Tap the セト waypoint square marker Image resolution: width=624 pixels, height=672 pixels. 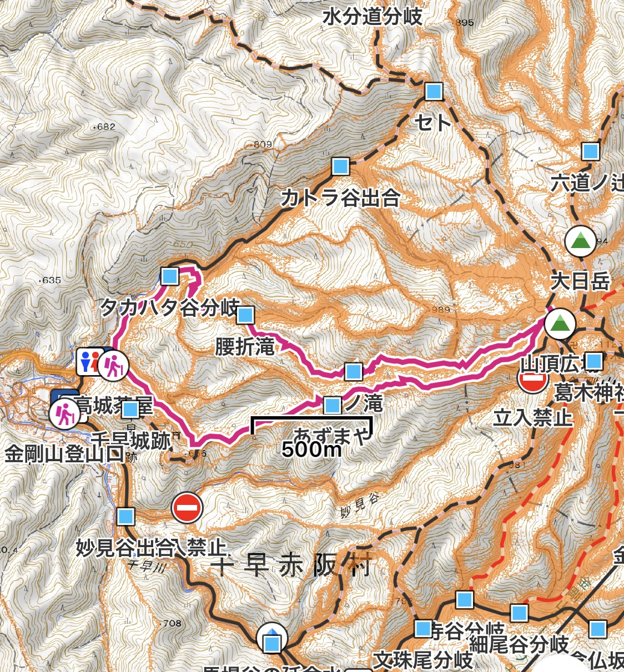point(434,91)
